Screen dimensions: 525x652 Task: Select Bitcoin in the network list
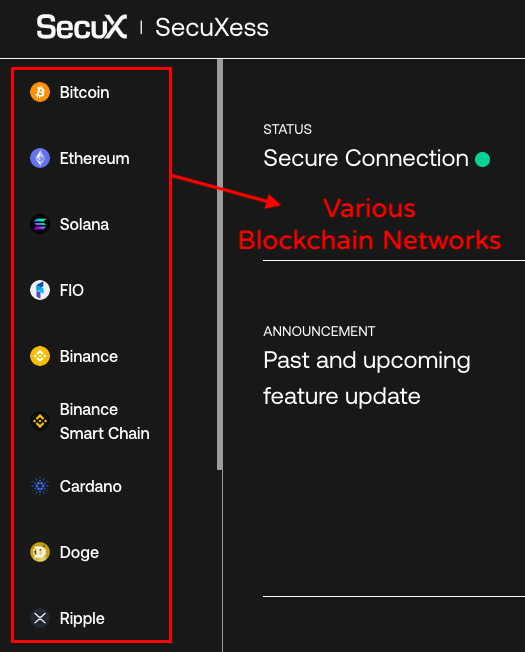84,92
